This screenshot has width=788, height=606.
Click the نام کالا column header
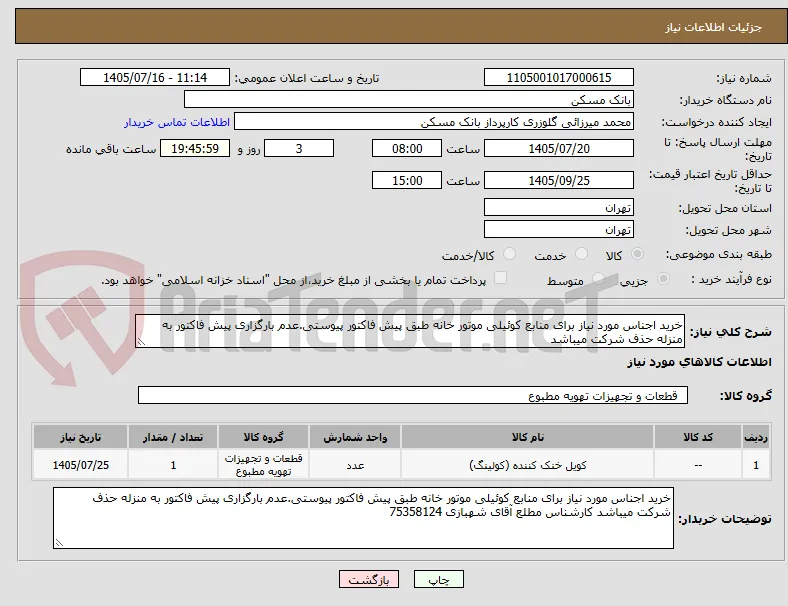click(x=528, y=437)
